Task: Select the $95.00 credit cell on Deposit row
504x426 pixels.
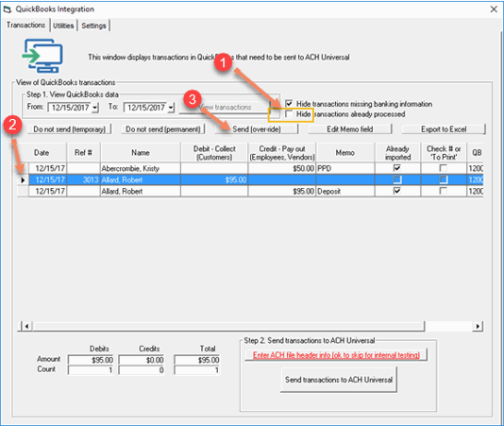Action: pyautogui.click(x=282, y=192)
